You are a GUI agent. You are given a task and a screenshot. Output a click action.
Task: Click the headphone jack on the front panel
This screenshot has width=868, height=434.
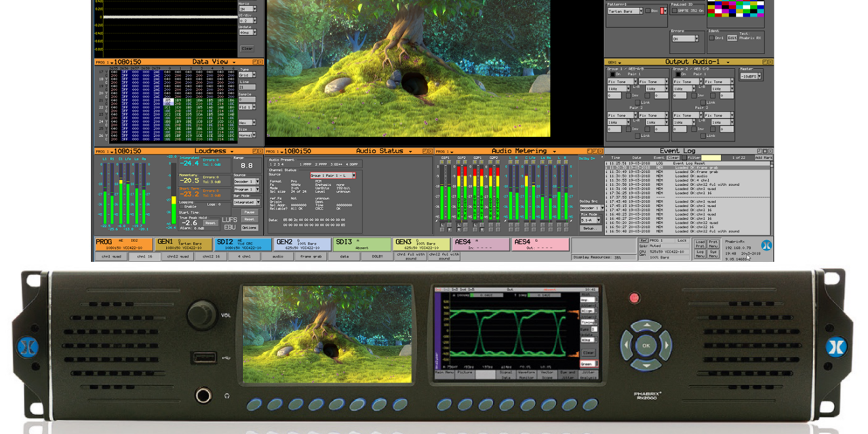(x=202, y=395)
